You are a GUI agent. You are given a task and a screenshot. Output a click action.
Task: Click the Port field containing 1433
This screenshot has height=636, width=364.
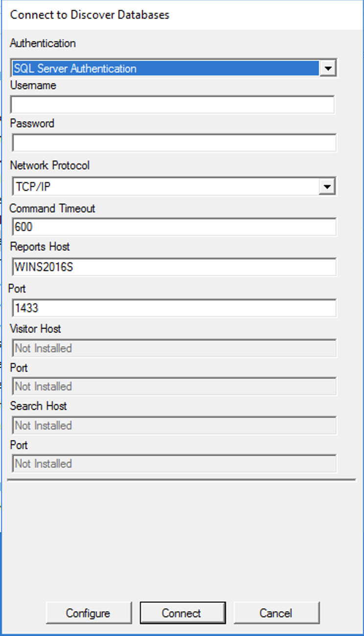[x=174, y=308]
